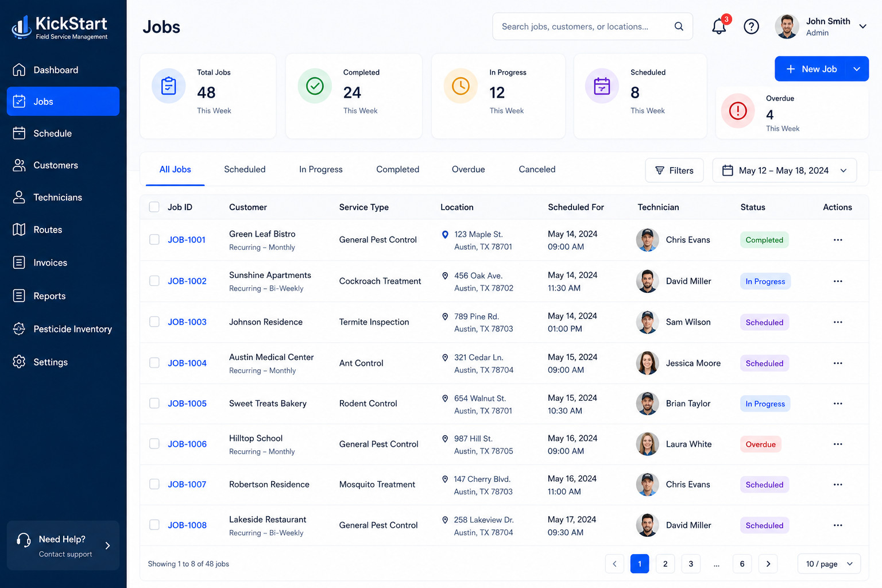The width and height of the screenshot is (882, 588).
Task: Open the May 12 – May 18 date range picker
Action: point(784,171)
